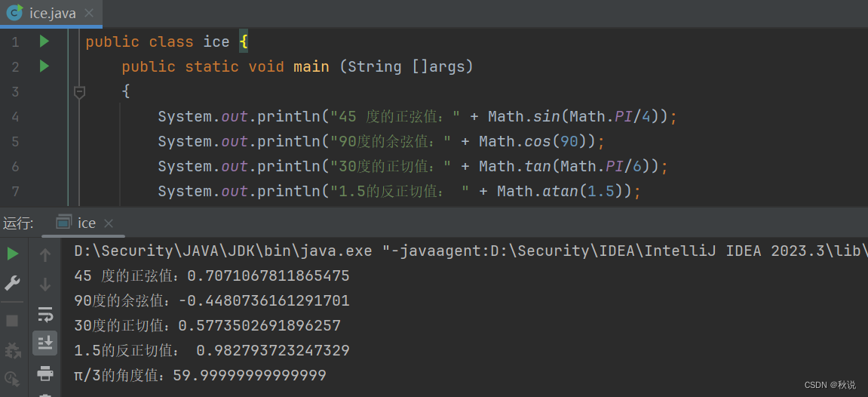This screenshot has height=397, width=868.
Task: Click line number 5 in the gutter
Action: (15, 142)
